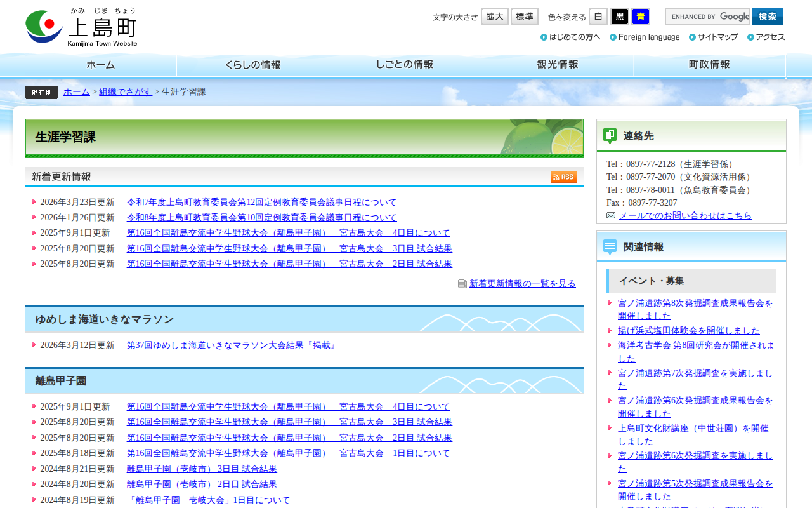Click 0897-77-2128 生涯学習係 phone text
This screenshot has width=812, height=508.
[672, 164]
